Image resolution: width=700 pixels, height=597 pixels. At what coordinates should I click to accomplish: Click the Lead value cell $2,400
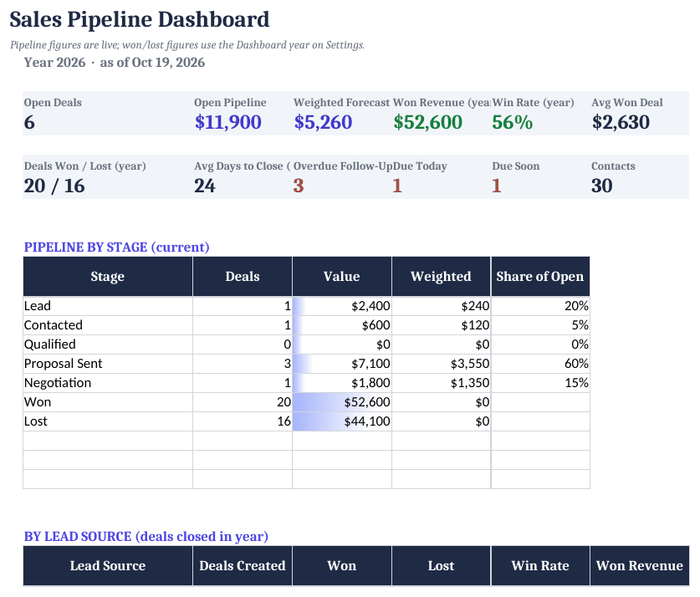(342, 306)
